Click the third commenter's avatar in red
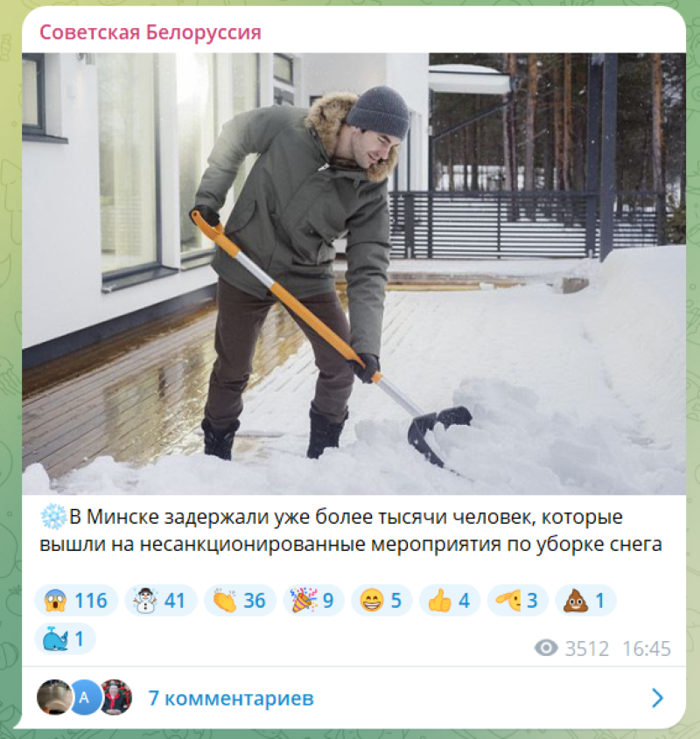The image size is (700, 739). 115,697
